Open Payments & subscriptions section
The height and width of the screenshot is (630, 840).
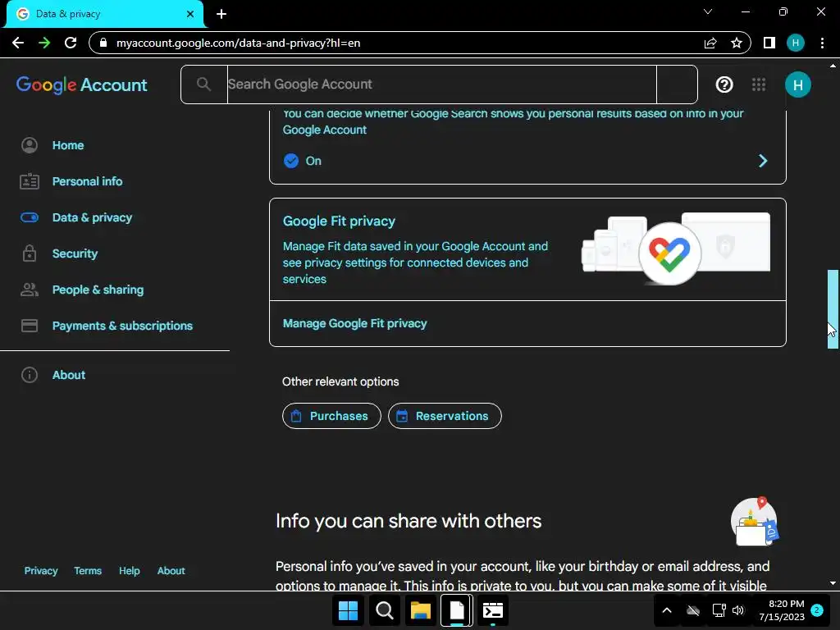click(x=122, y=326)
